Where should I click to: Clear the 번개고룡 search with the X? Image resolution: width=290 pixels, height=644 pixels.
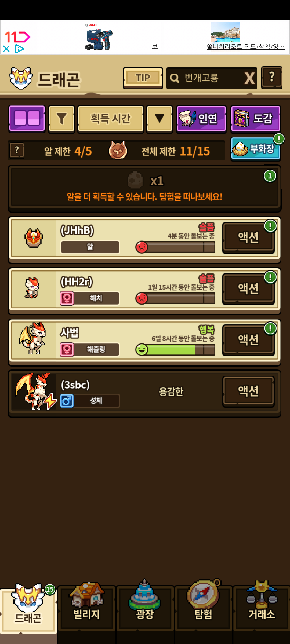click(249, 78)
